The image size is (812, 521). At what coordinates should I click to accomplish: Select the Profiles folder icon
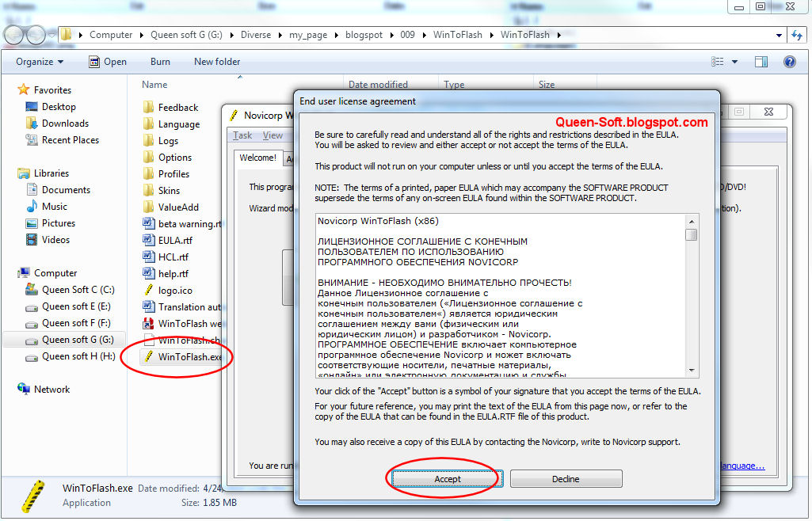149,173
